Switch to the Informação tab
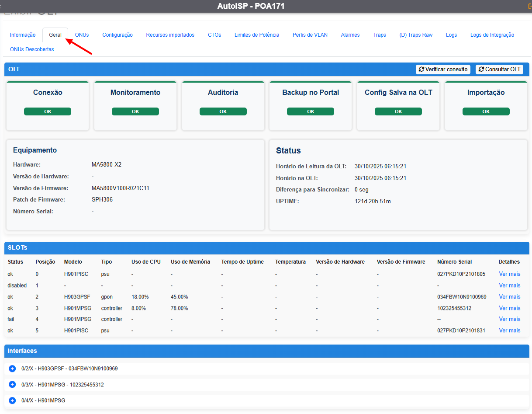 pos(23,35)
